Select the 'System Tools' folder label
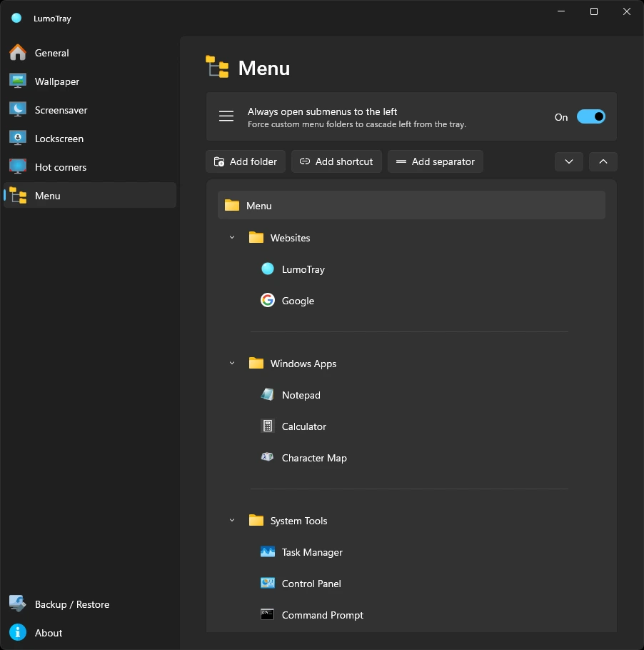Screen dimensions: 644x650 (298, 521)
